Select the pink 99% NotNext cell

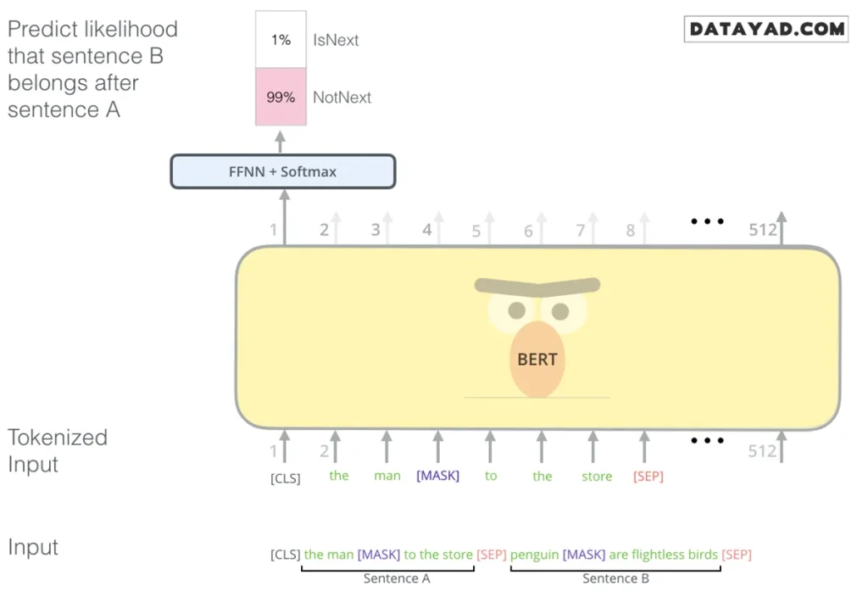tap(281, 98)
